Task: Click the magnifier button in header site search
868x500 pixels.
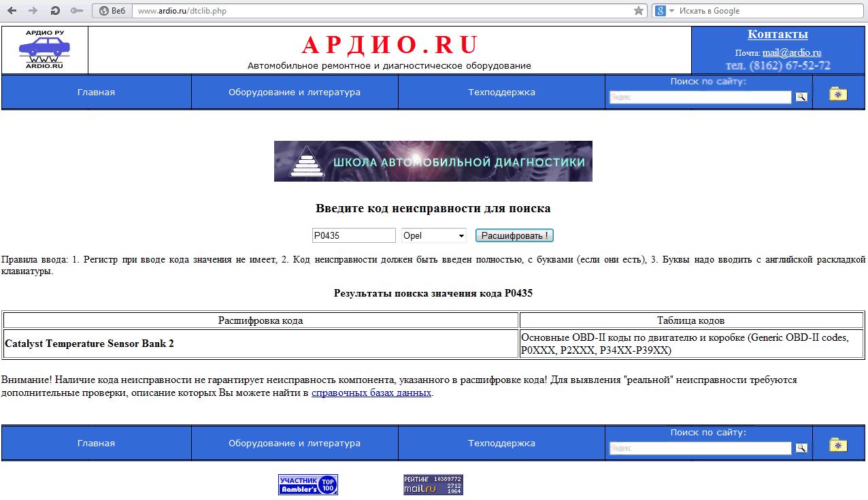Action: [801, 97]
